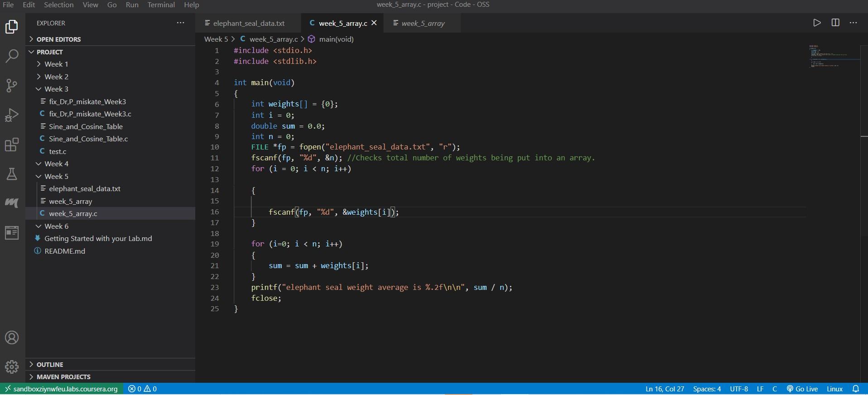The image size is (868, 395).
Task: Click Spaces: 4 indentation setting
Action: click(707, 389)
